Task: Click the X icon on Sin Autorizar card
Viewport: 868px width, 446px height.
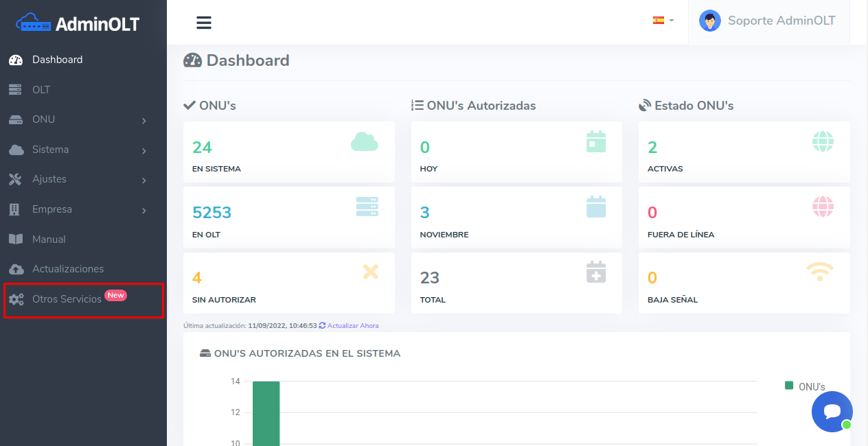Action: (x=370, y=272)
